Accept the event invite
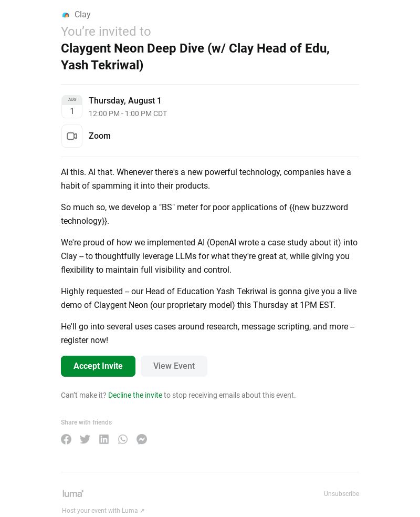The image size is (420, 517). tap(98, 366)
